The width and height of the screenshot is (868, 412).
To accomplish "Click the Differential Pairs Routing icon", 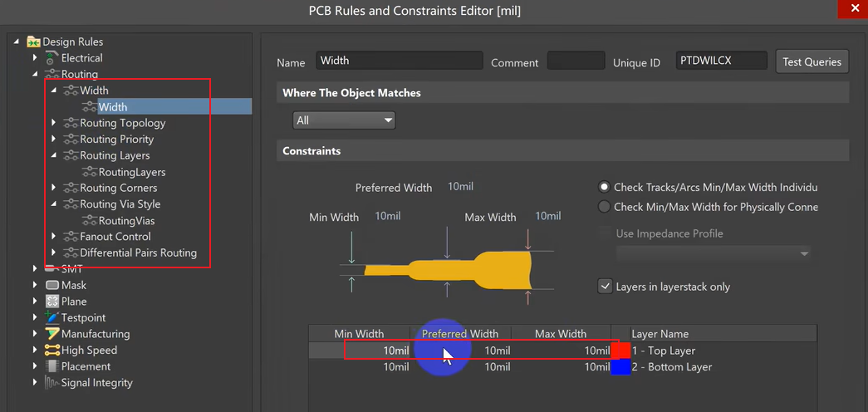I will tap(71, 253).
